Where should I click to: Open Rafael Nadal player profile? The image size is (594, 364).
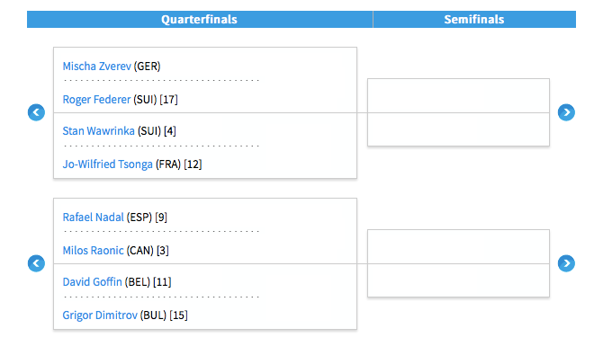[x=94, y=218]
